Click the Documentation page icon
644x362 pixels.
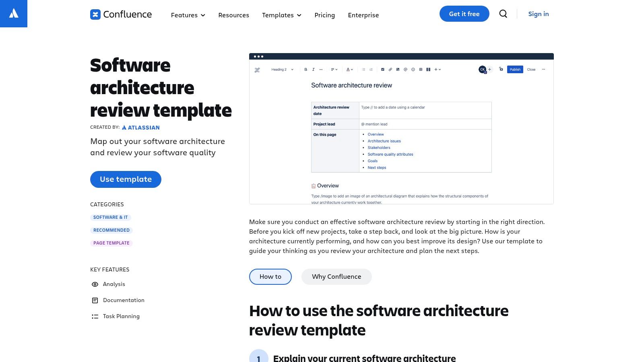95,300
